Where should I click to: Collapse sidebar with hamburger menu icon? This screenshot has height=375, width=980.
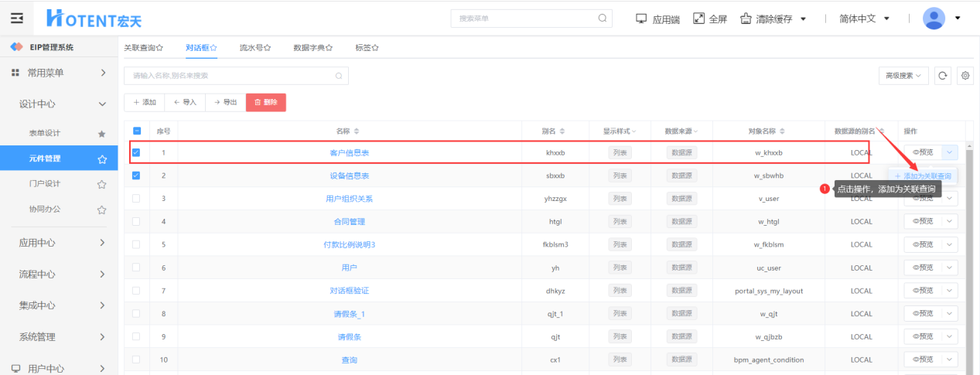tap(16, 18)
